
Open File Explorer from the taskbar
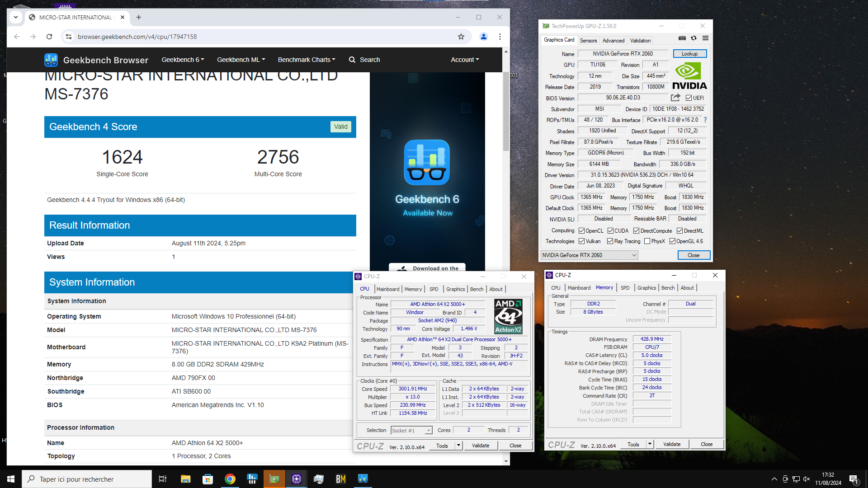tap(186, 479)
